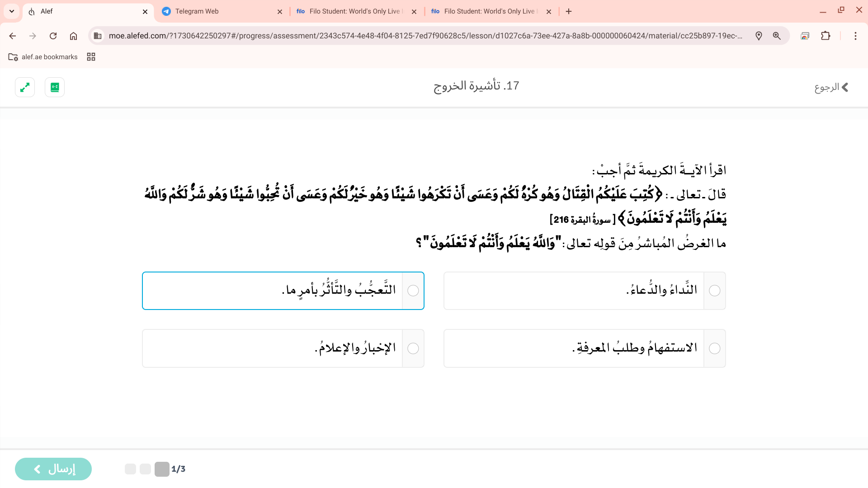
Task: Open the Chrome extensions puzzle icon
Action: pos(826,36)
